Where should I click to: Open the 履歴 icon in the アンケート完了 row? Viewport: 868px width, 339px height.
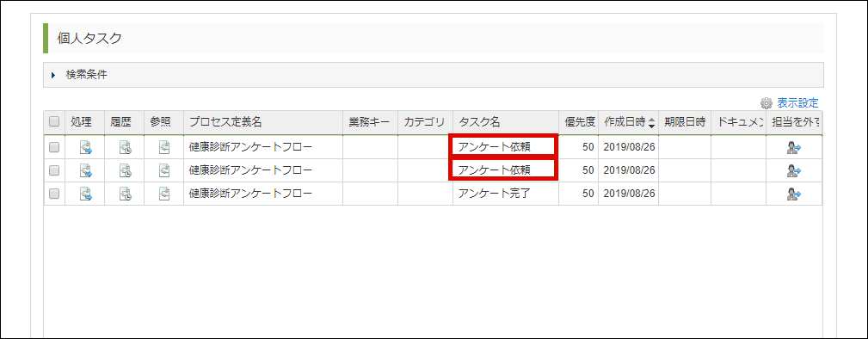pos(125,194)
